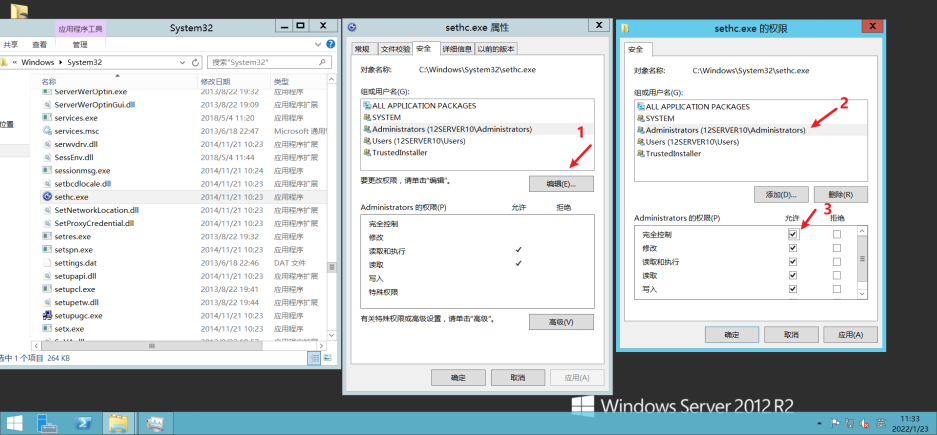
Task: Click the search magnifier icon in Explorer
Action: tap(322, 62)
